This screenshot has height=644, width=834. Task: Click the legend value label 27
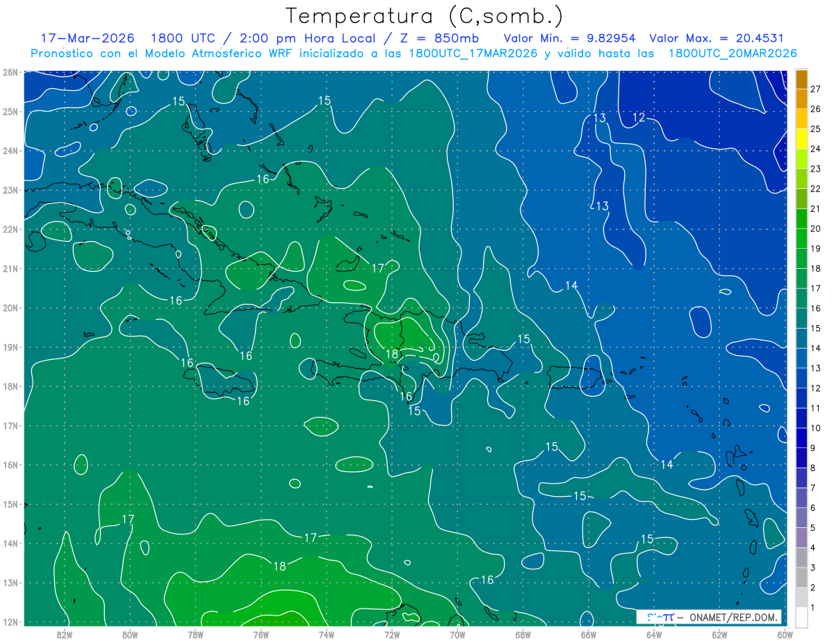[x=815, y=89]
